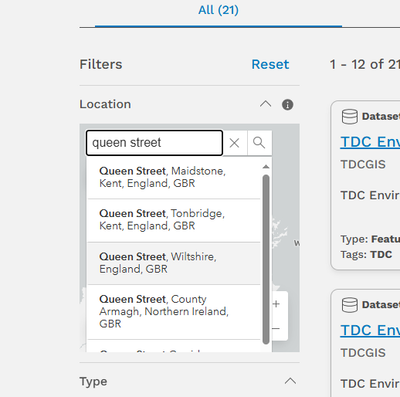Select the All (21) tab
Screen dimensions: 400x397
point(218,10)
